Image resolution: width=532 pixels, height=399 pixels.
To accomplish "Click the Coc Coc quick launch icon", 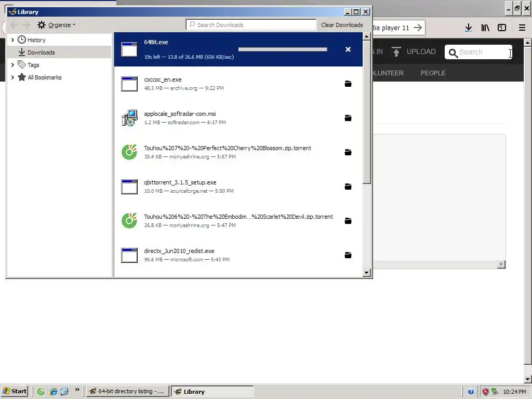I will coord(41,392).
